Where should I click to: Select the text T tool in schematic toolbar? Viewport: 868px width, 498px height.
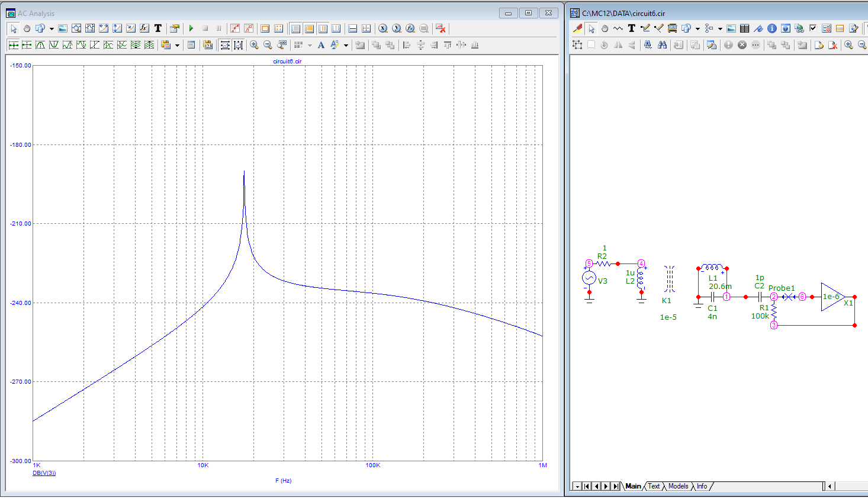(632, 28)
